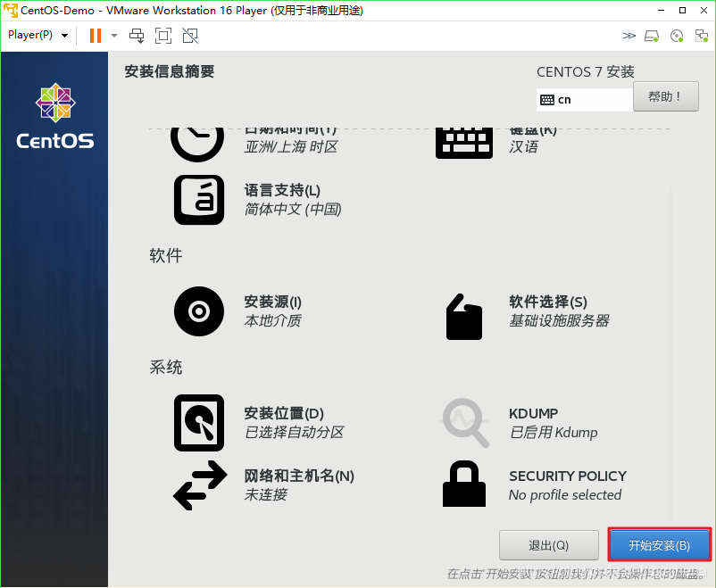Close the VMware Player window
This screenshot has height=588, width=716.
[704, 10]
